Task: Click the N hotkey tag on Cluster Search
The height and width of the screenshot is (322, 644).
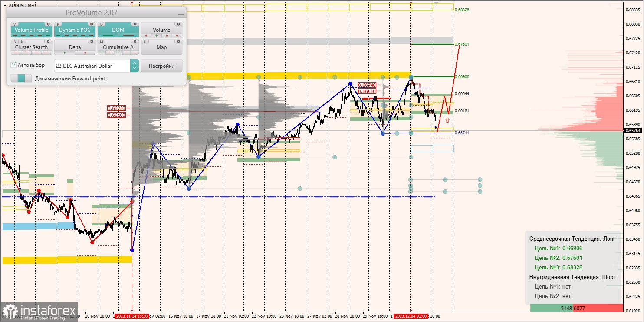Action: point(22,42)
